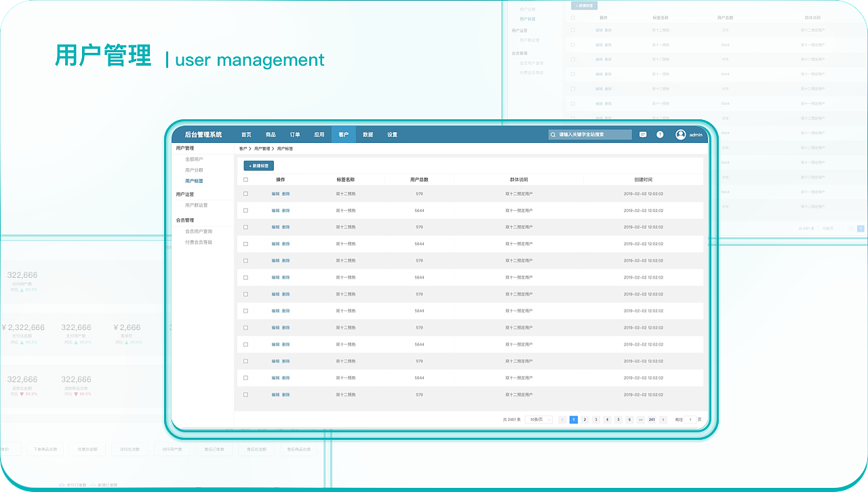868x492 pixels.
Task: Go to previous page with the left arrow
Action: [562, 419]
